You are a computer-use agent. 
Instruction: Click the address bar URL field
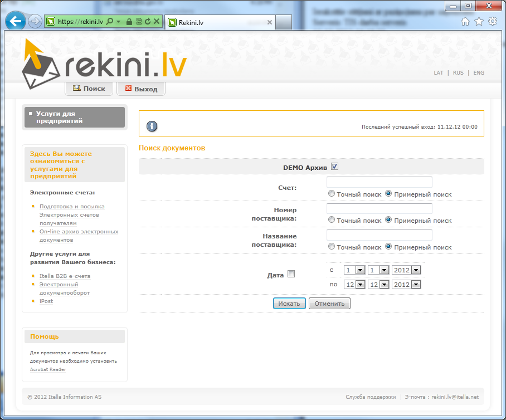80,22
